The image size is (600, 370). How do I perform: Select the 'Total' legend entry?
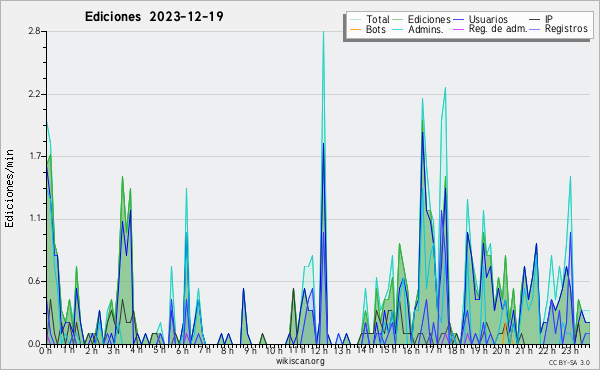pos(370,19)
